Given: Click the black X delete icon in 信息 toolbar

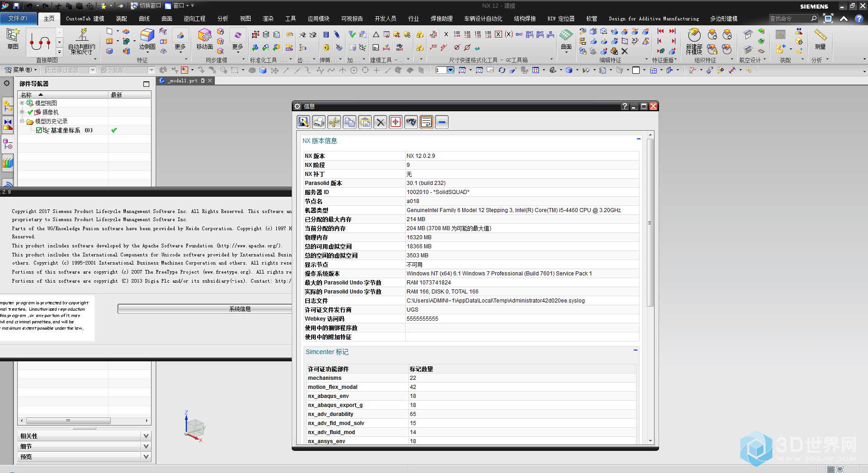Looking at the screenshot, I should [x=380, y=122].
